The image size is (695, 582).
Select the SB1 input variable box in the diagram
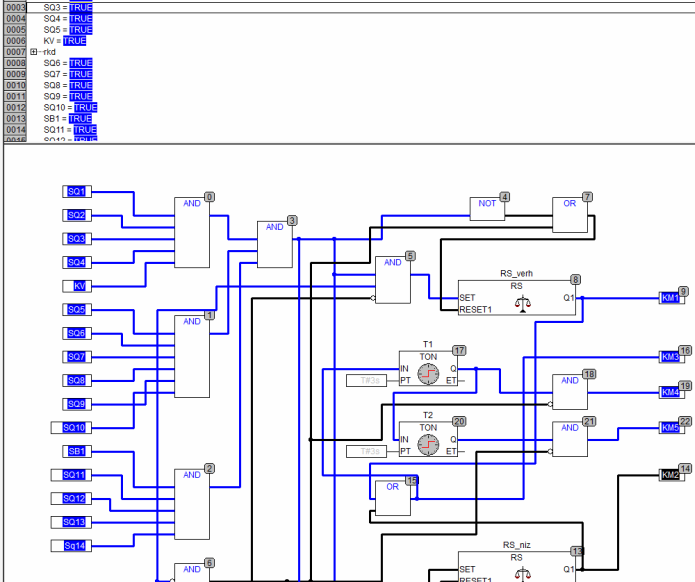[x=77, y=451]
